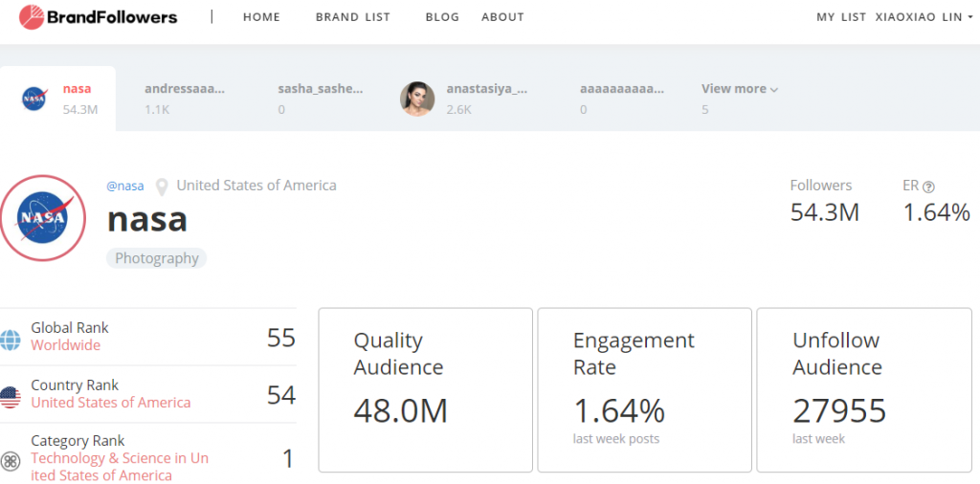
Task: Go to BRAND LIST page
Action: point(352,17)
